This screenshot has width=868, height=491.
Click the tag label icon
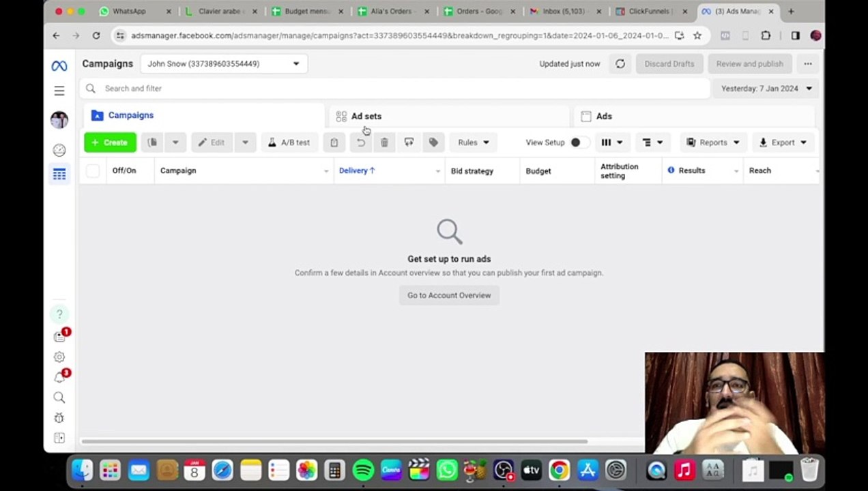click(433, 143)
